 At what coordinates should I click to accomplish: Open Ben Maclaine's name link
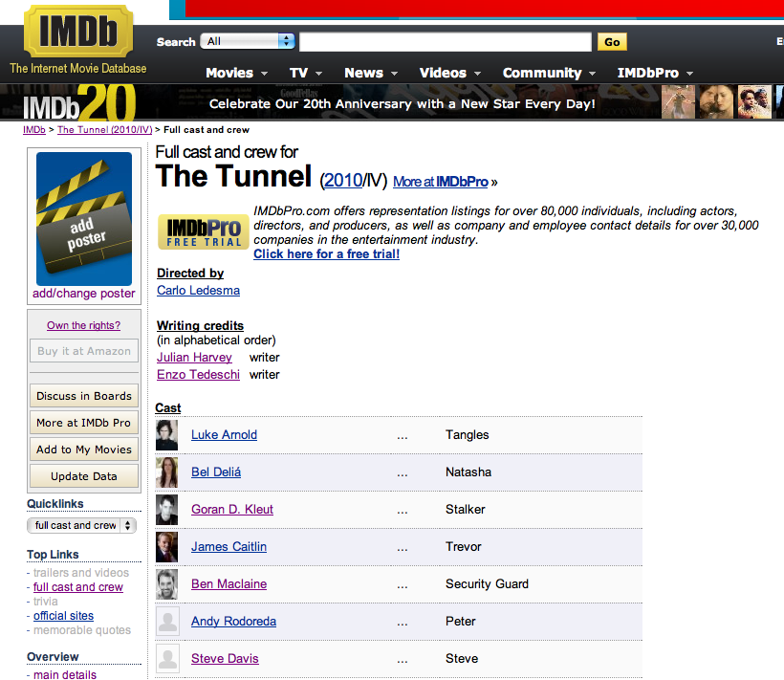click(229, 584)
